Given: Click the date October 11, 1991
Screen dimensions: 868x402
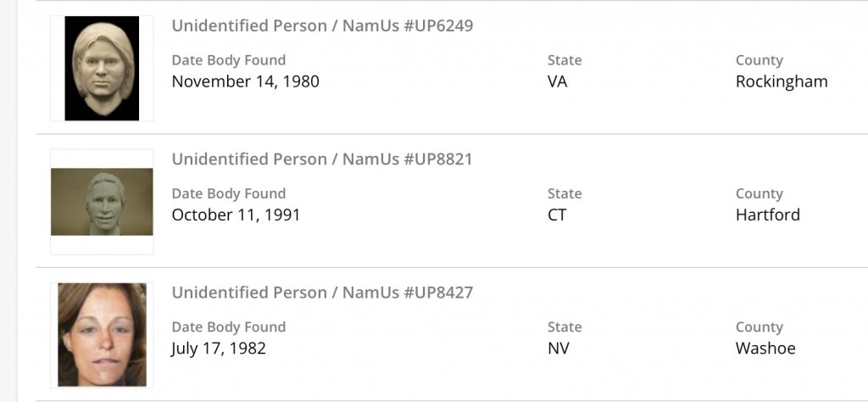Looking at the screenshot, I should [x=236, y=215].
